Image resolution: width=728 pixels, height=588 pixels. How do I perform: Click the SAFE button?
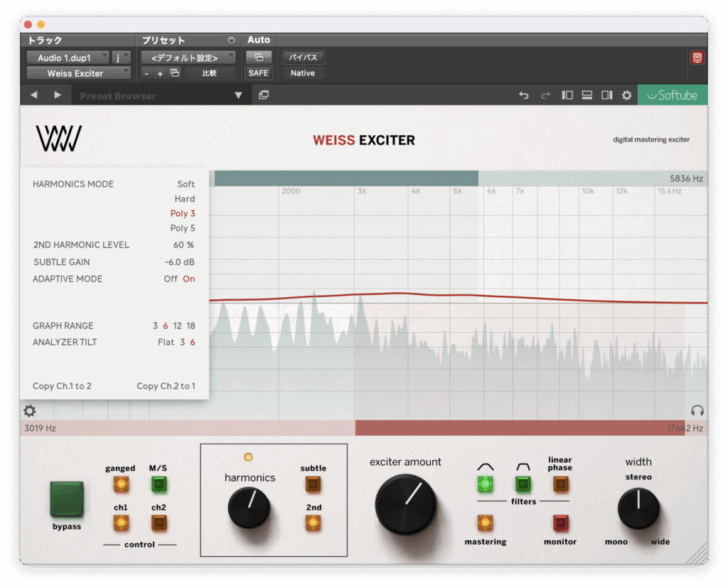(258, 73)
